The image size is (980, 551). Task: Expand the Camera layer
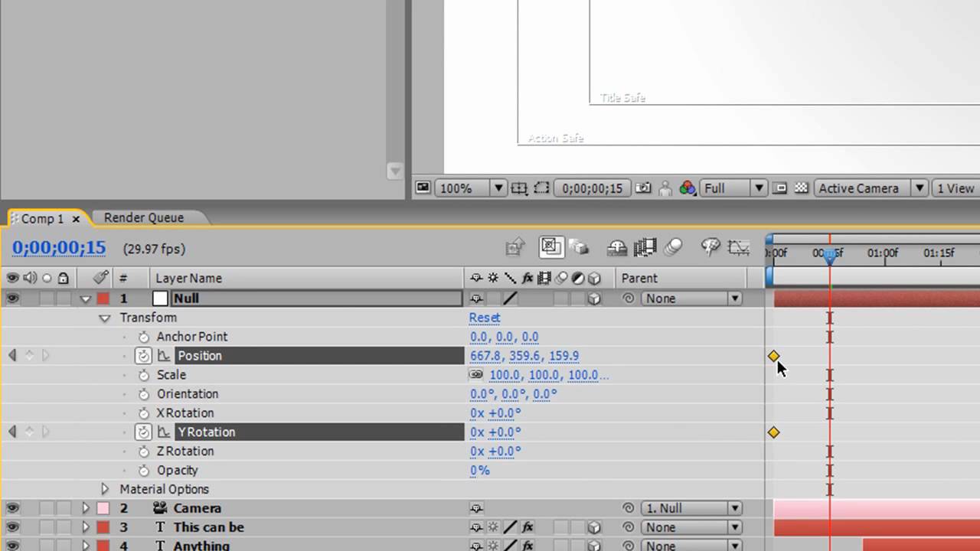(86, 508)
